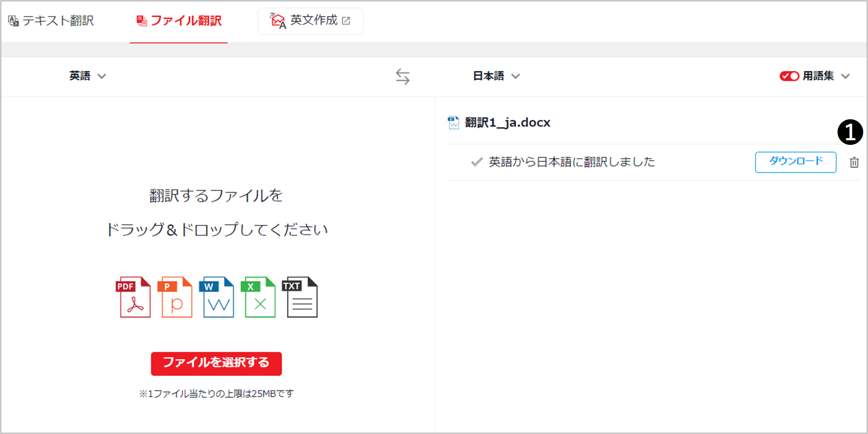Open the 英文作成 link tab
The image size is (868, 434).
click(x=310, y=21)
